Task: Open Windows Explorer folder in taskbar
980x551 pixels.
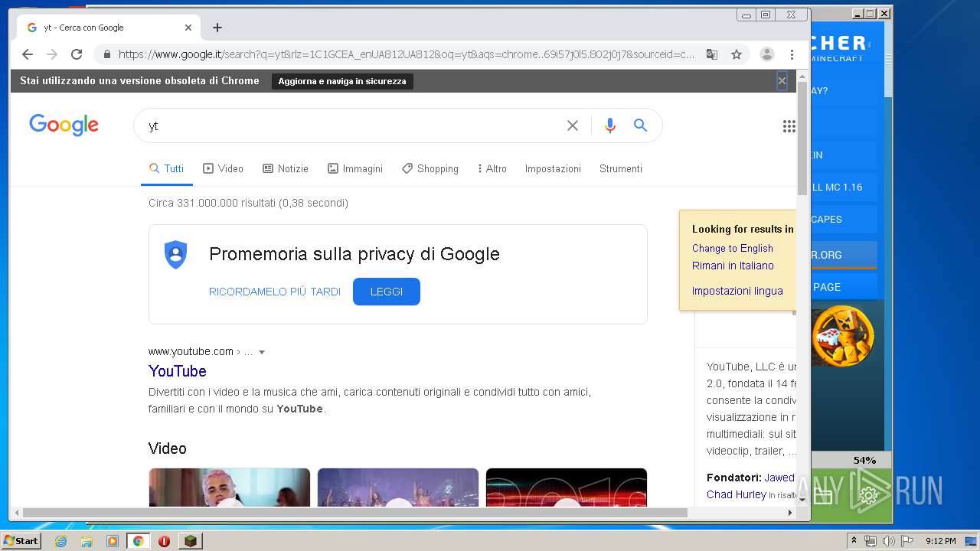Action: point(87,541)
